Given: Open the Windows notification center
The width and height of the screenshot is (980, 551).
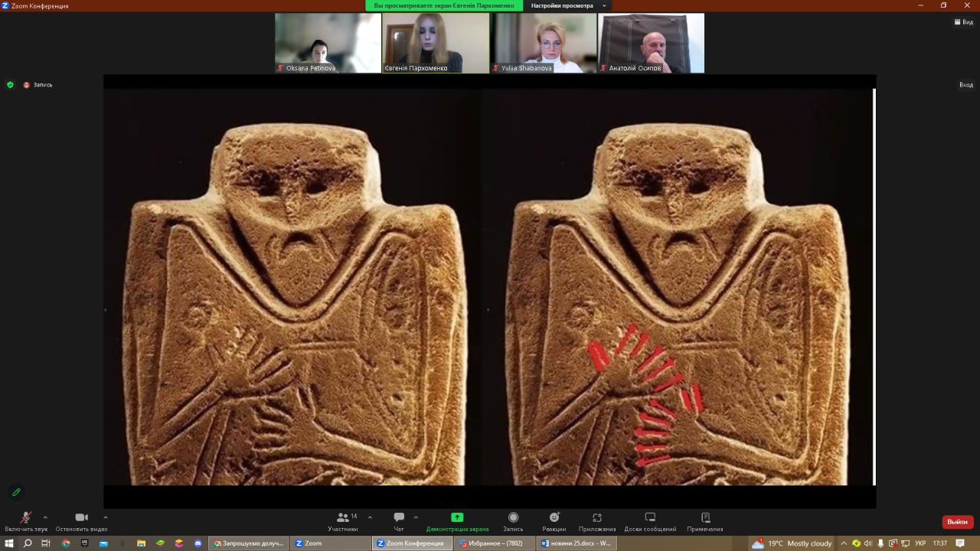Looking at the screenshot, I should (x=960, y=543).
